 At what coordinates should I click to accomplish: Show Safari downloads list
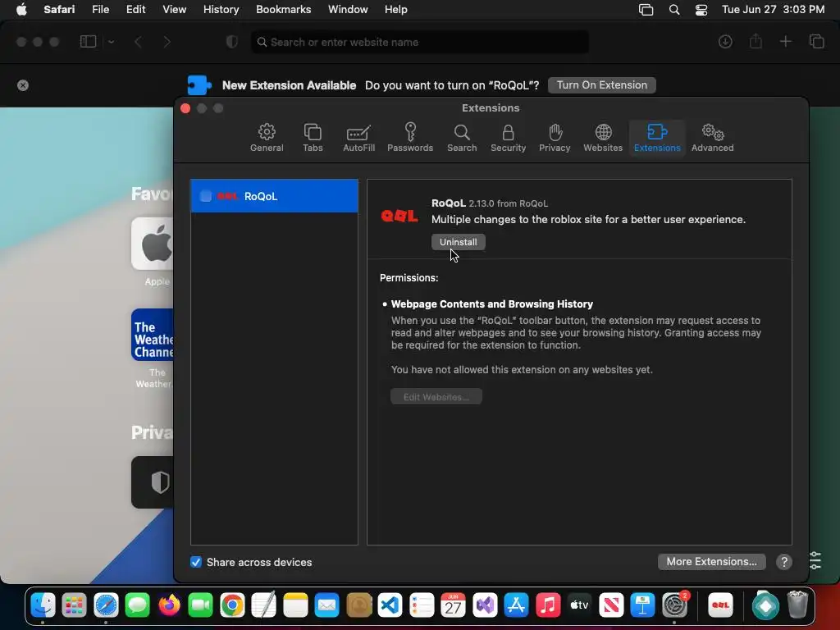pos(725,42)
